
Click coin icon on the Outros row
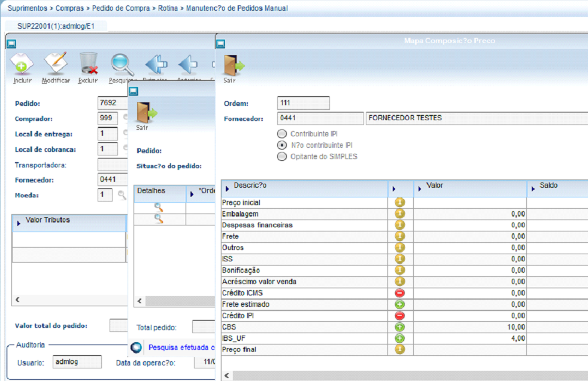pos(400,247)
